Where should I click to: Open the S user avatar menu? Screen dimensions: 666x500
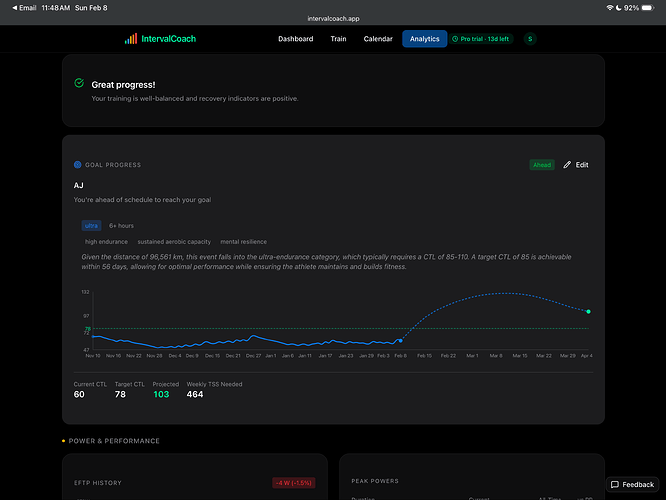531,39
